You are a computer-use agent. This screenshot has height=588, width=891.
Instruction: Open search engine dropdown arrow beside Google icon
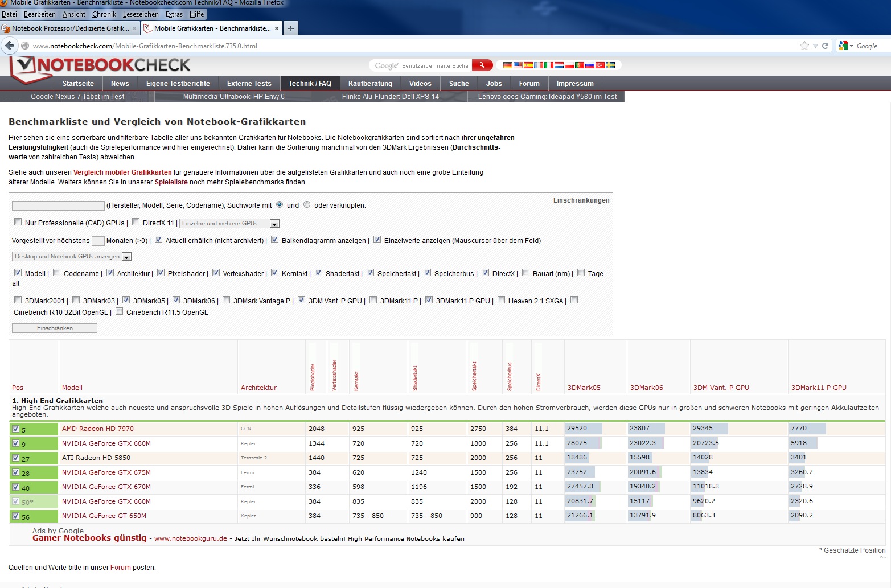[x=852, y=46]
